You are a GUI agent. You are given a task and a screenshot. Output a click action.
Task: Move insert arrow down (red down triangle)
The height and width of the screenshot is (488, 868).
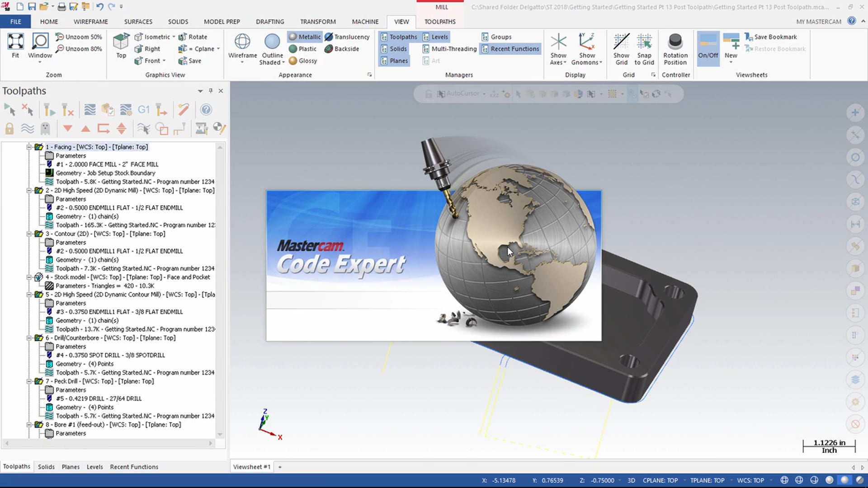tap(67, 129)
